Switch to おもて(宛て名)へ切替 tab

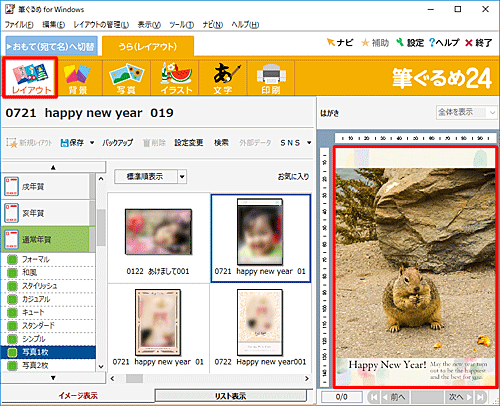(52, 46)
